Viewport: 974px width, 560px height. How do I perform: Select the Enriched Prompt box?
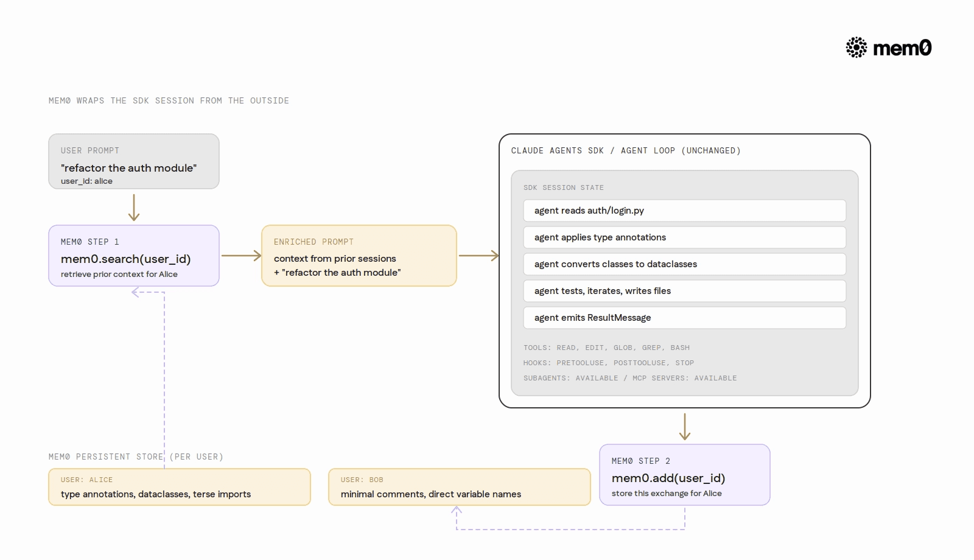tap(359, 256)
